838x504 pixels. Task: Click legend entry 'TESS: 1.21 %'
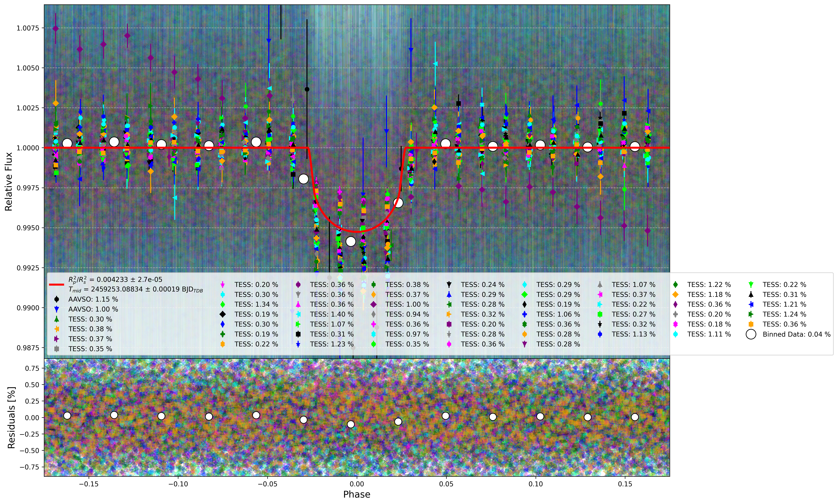click(784, 305)
